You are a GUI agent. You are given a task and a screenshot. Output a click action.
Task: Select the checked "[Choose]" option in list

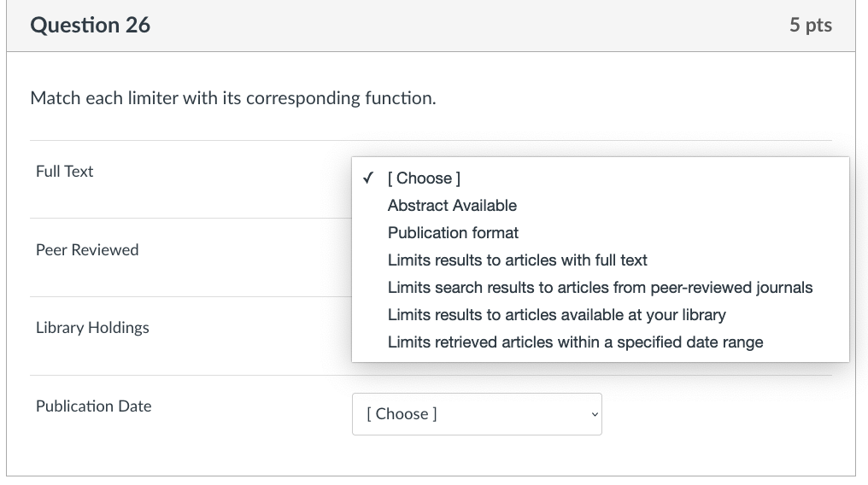[424, 178]
